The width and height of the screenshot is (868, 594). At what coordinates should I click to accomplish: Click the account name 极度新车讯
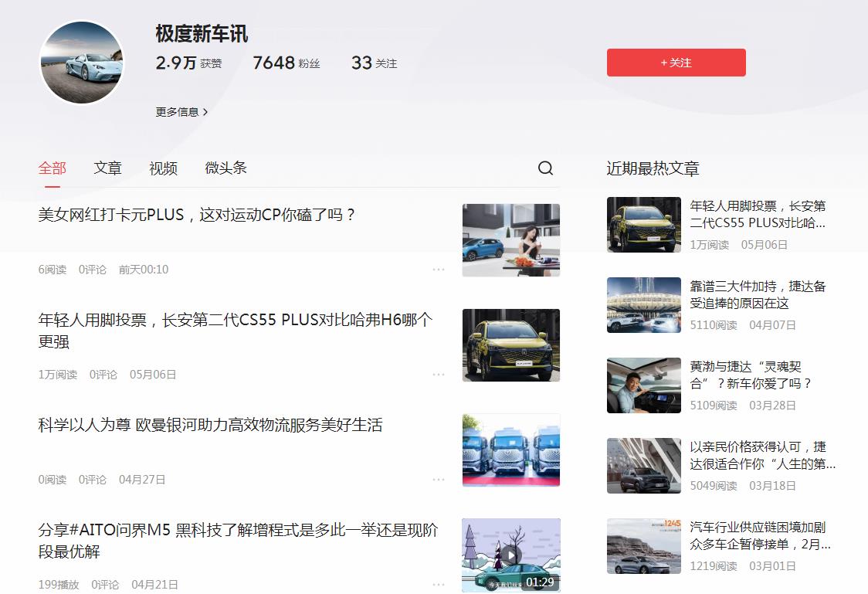tap(202, 34)
